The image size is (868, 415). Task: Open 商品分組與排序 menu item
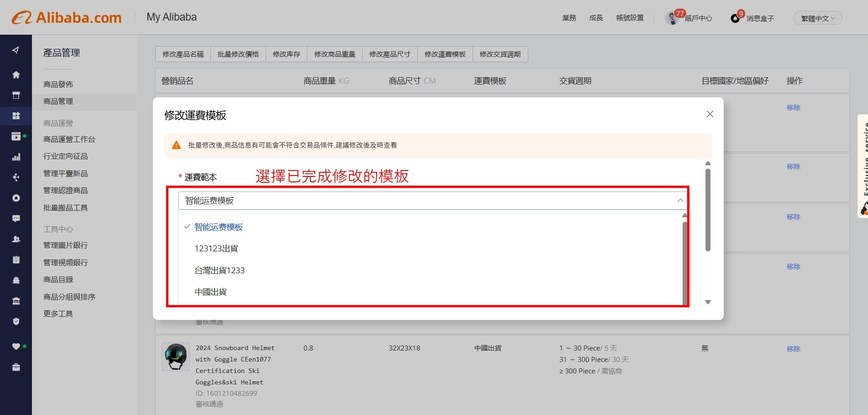pyautogui.click(x=69, y=297)
